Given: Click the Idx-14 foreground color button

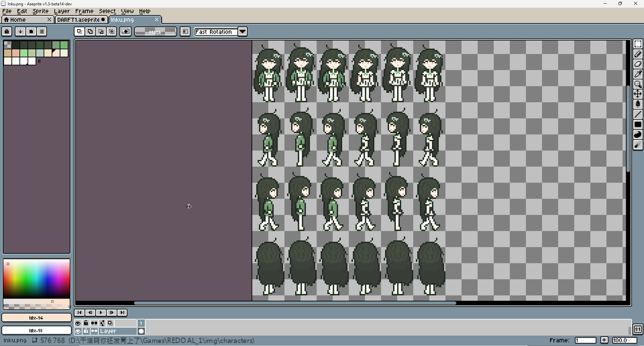Looking at the screenshot, I should 36,318.
